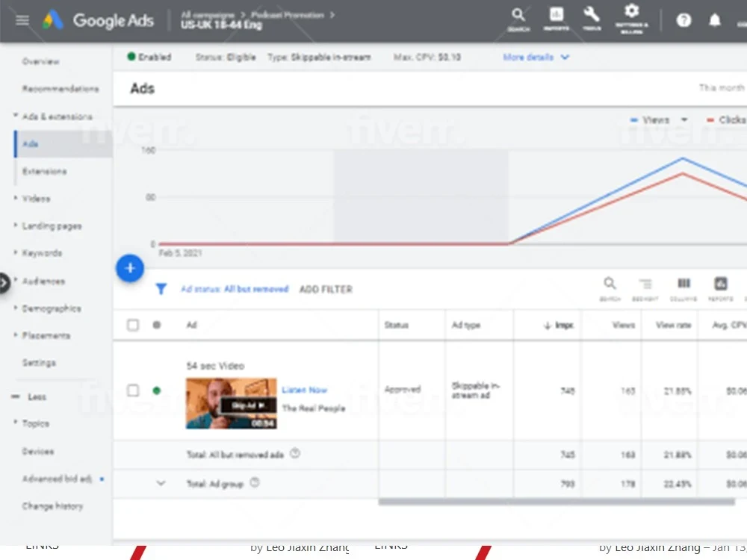Image resolution: width=747 pixels, height=560 pixels.
Task: Click the status dot column header
Action: point(156,325)
